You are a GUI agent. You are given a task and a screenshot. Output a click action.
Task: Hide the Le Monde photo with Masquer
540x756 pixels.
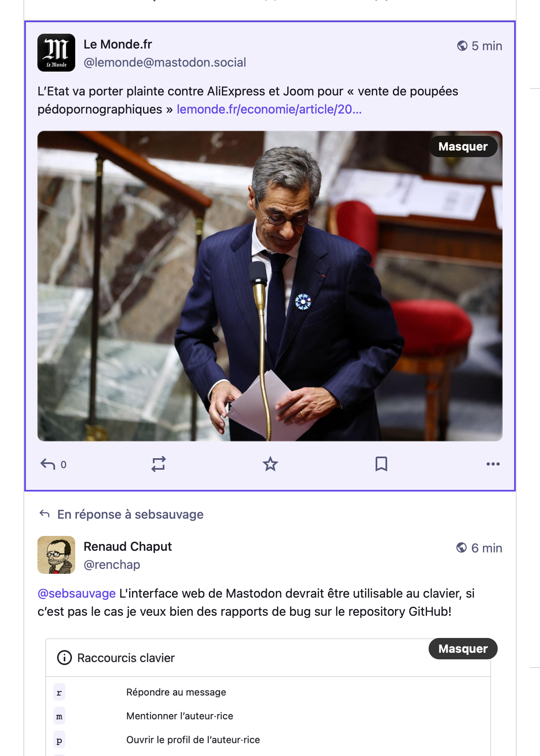coord(463,146)
